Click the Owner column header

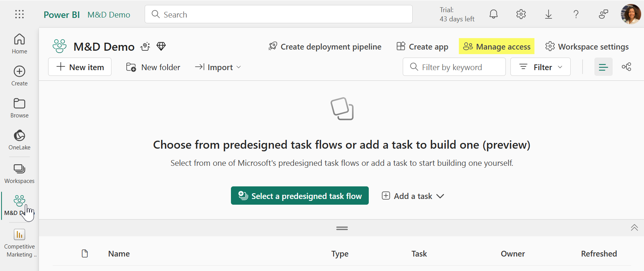513,253
